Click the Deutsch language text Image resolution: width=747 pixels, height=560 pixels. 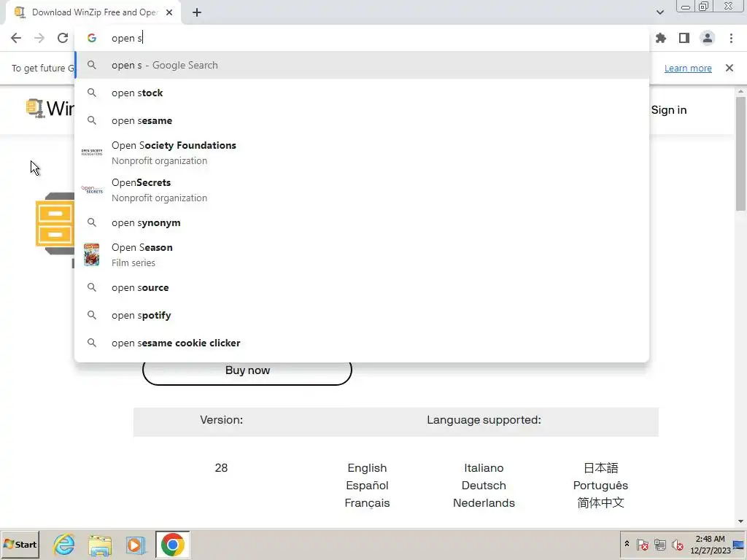tap(484, 486)
